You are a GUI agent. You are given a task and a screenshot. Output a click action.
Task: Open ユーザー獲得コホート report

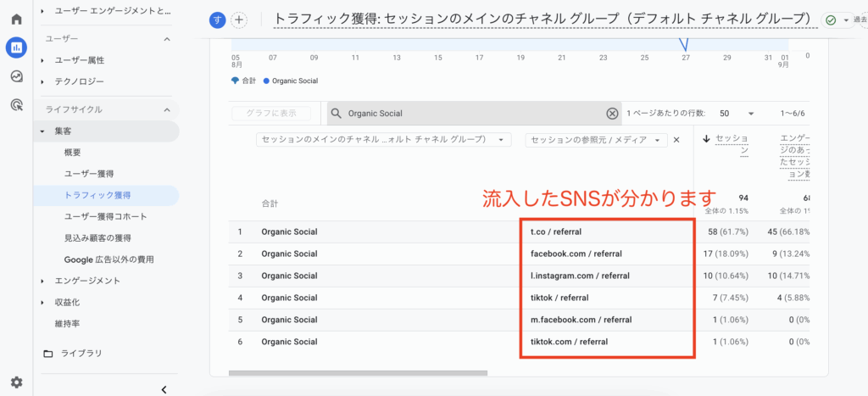105,216
